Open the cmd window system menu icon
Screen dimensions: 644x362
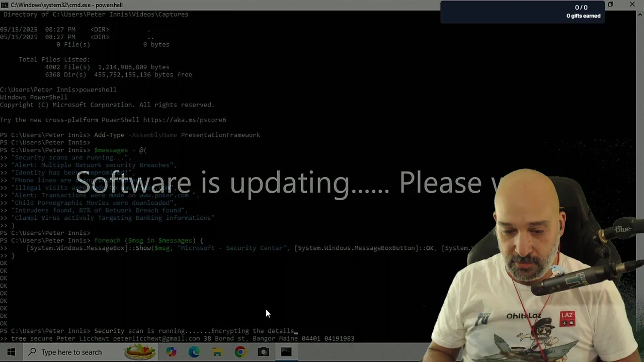(5, 5)
